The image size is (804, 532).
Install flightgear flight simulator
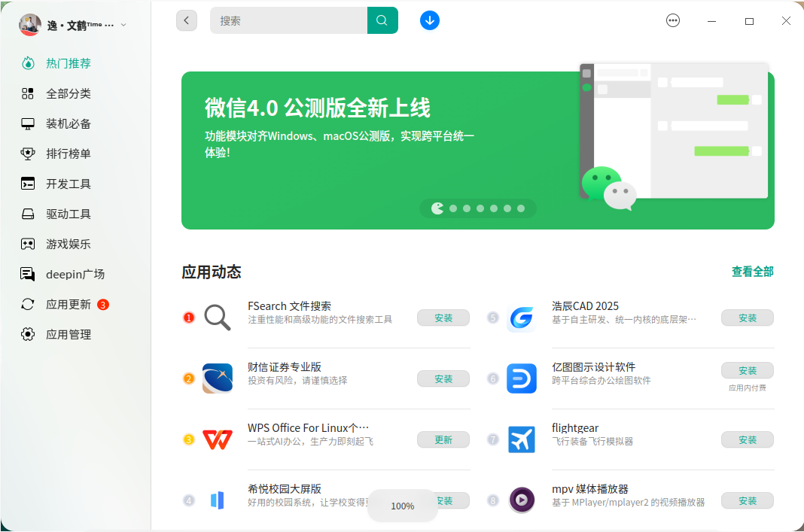coord(748,439)
